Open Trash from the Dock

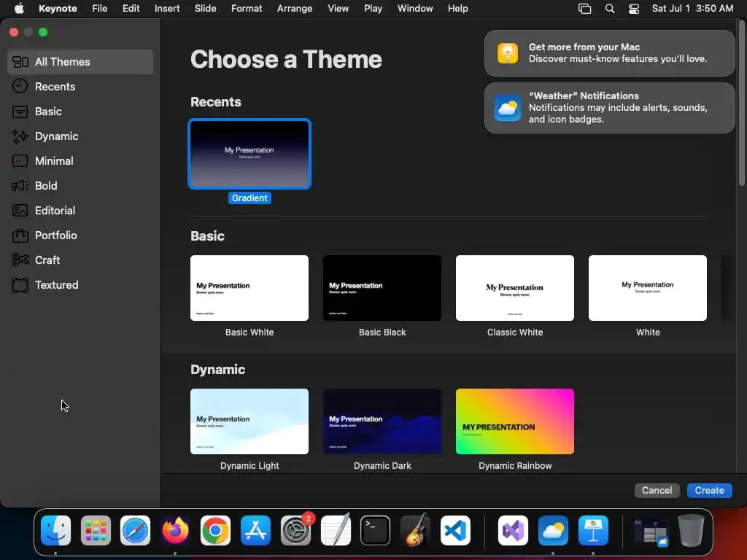692,531
